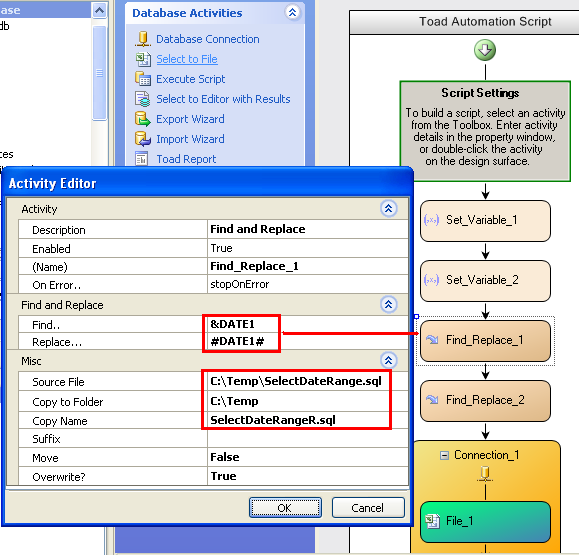Click the green start arrow in the script
This screenshot has width=579, height=555.
485,50
